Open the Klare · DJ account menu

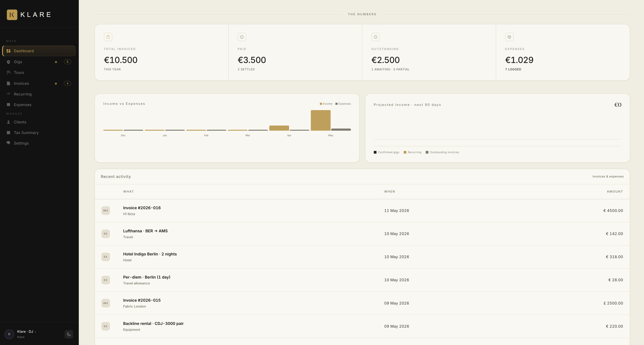(26, 332)
